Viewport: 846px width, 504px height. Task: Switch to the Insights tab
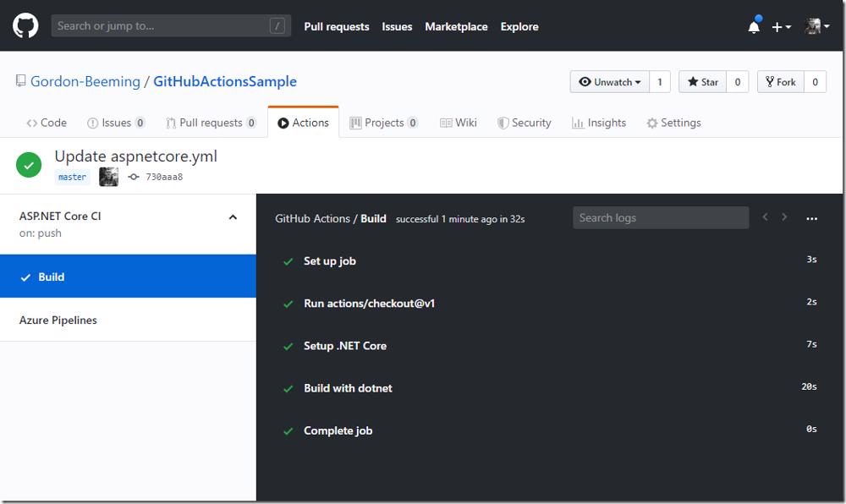[x=599, y=123]
